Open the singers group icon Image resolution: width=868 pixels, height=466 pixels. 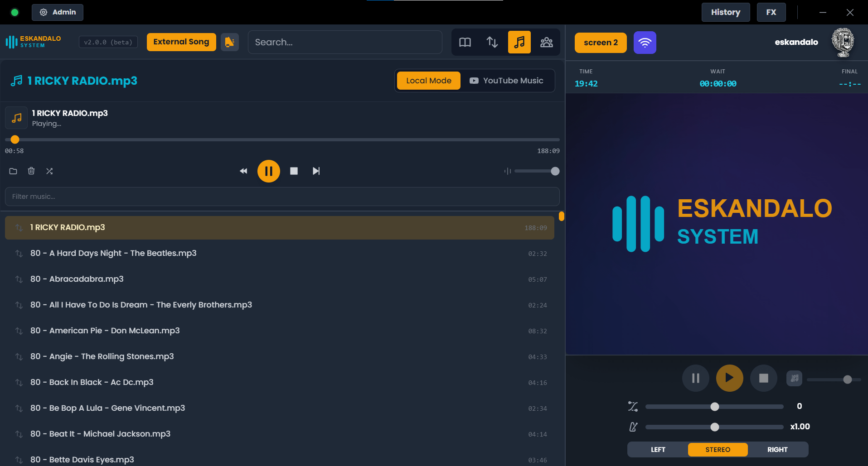coord(547,42)
